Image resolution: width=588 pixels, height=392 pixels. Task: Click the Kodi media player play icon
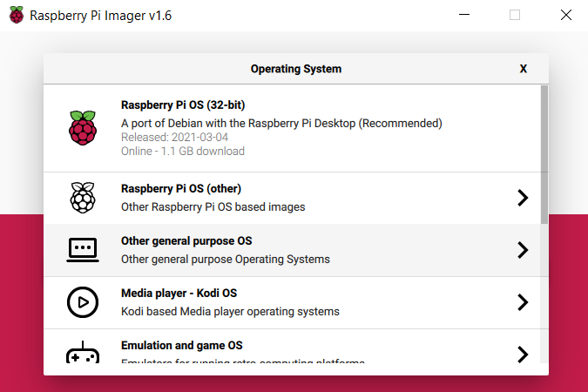point(83,302)
